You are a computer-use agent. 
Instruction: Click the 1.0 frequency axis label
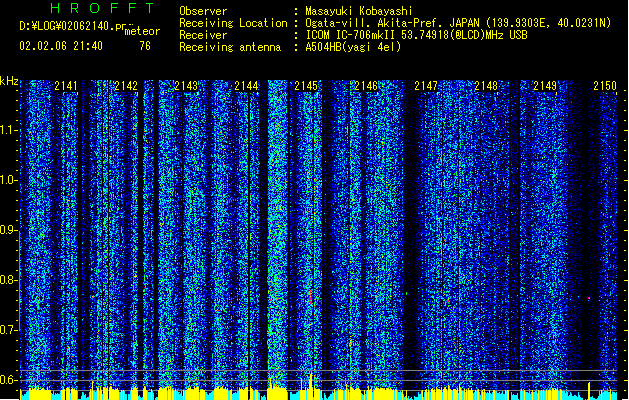click(9, 180)
